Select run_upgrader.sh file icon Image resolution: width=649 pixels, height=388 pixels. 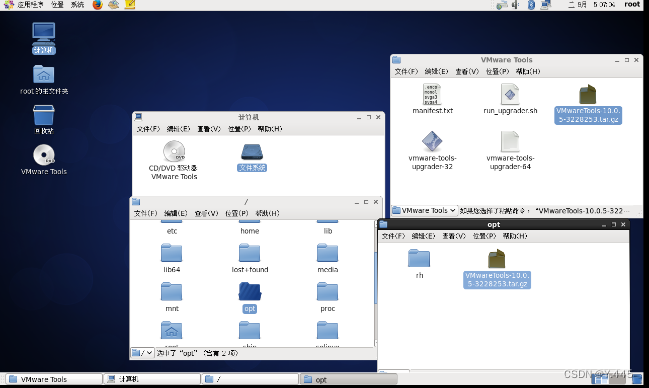point(510,99)
